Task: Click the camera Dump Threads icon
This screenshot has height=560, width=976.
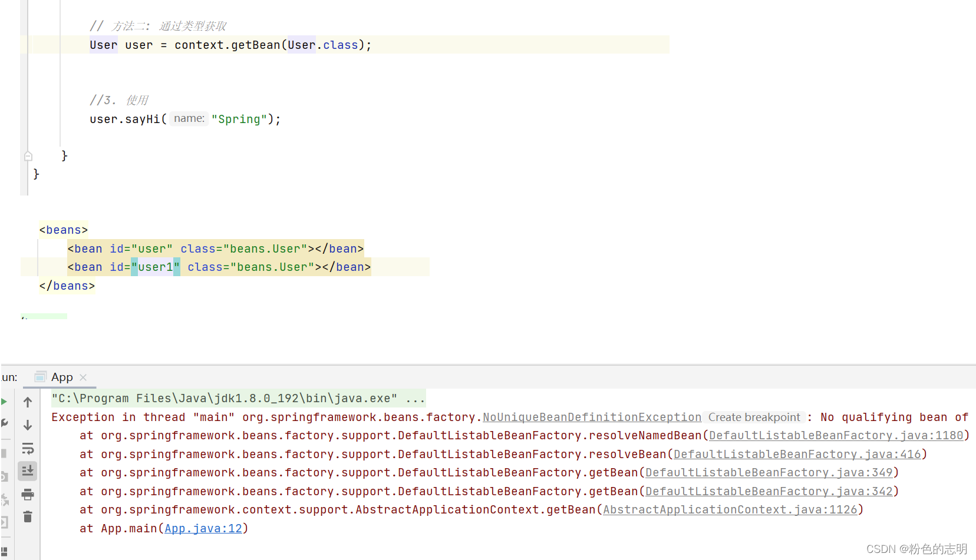Action: 4,477
